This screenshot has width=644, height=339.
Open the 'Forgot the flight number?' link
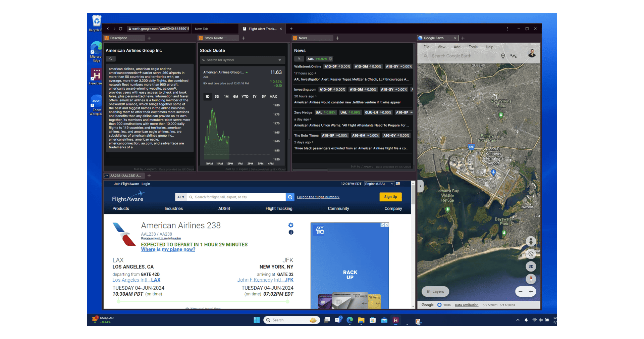[x=318, y=197]
